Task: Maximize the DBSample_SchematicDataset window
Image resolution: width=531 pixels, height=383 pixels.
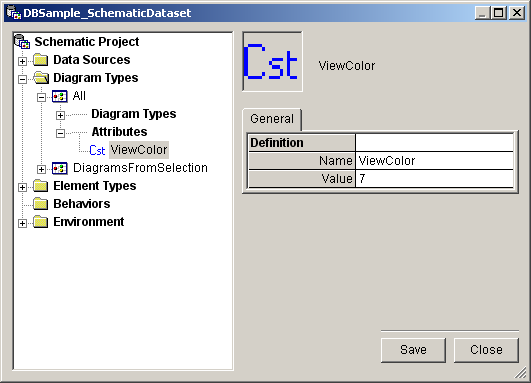Action: 498,13
